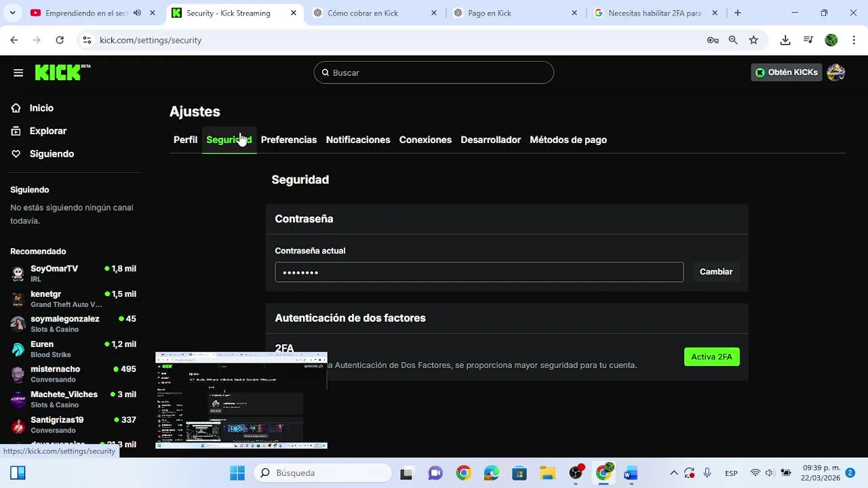The image size is (868, 488).
Task: Click the Siguiendo heart icon
Action: 16,154
